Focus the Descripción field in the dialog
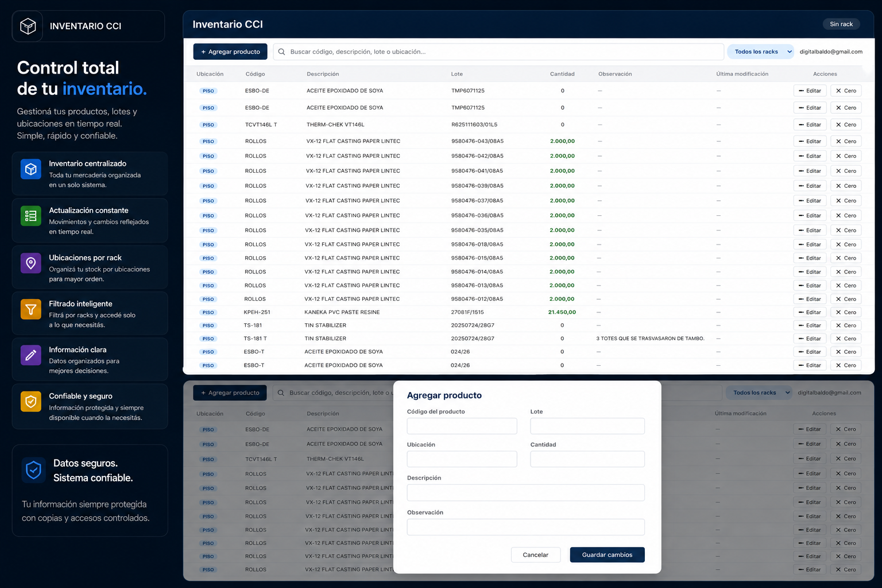This screenshot has width=882, height=588. click(526, 493)
